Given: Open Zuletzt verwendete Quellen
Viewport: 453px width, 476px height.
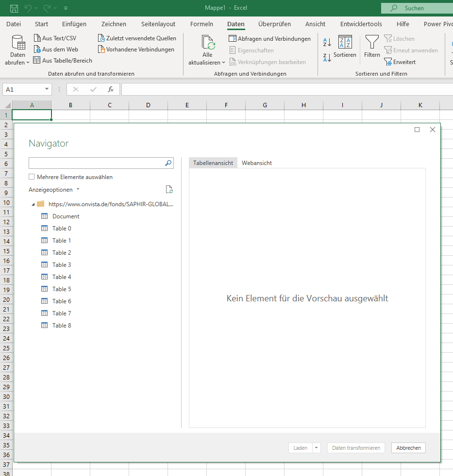Looking at the screenshot, I should (137, 38).
